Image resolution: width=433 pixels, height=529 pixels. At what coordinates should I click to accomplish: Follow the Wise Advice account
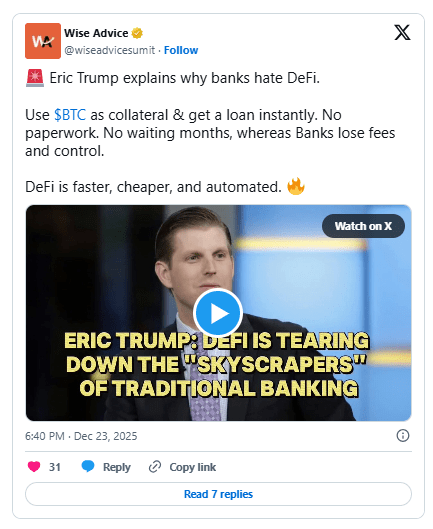pos(181,50)
